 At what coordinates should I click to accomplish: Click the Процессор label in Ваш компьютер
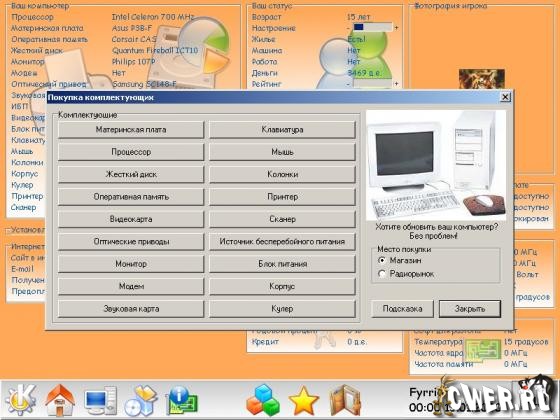32,17
